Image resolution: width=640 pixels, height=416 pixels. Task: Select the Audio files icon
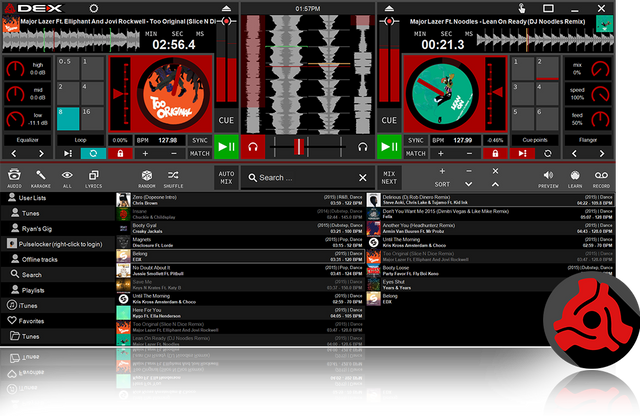pos(15,176)
